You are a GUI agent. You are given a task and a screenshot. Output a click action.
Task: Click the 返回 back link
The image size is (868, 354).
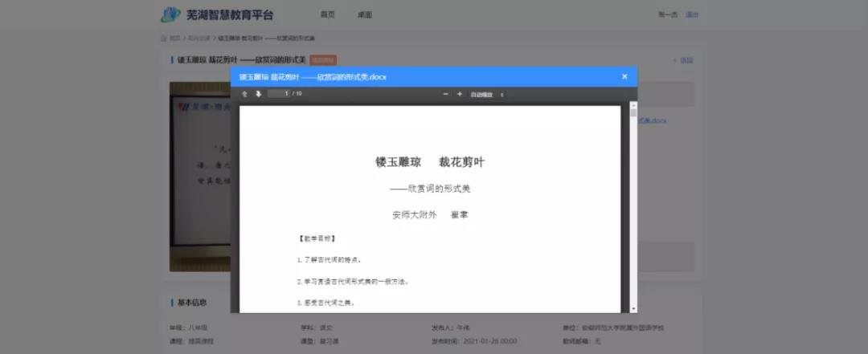(x=686, y=60)
